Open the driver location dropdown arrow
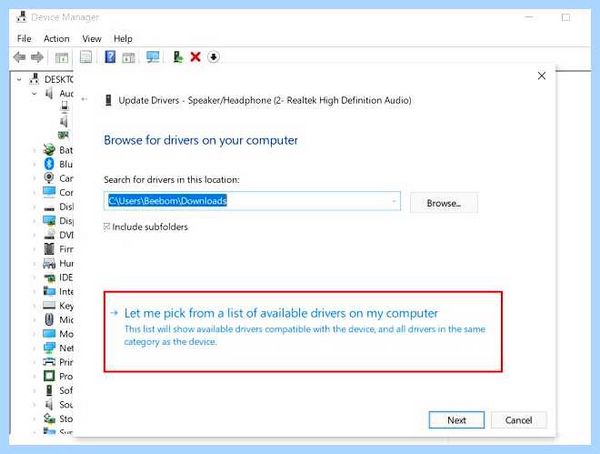Screen dimensions: 600x454 (394, 201)
